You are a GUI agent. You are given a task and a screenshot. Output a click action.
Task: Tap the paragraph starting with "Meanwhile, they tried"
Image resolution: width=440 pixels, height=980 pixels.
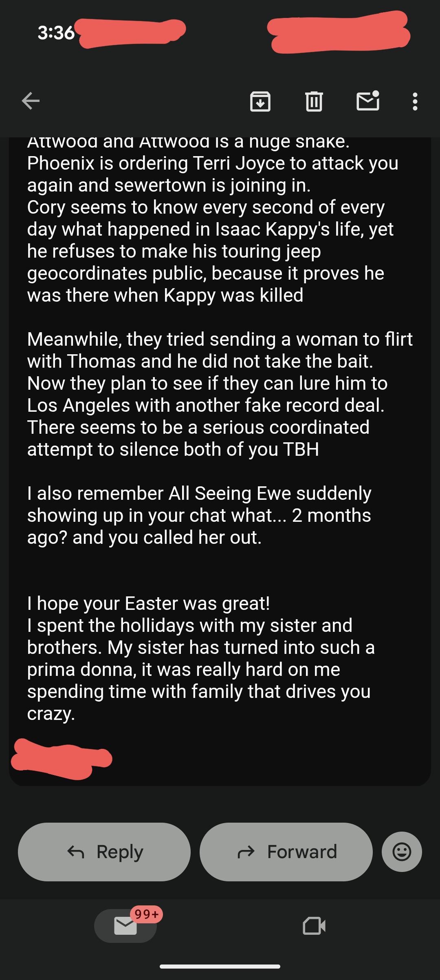coord(220,394)
